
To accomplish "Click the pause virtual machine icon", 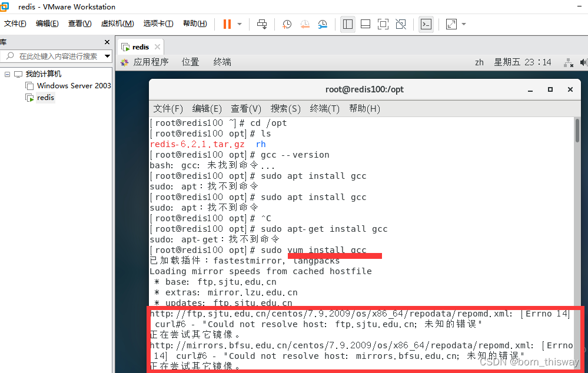I will click(227, 24).
